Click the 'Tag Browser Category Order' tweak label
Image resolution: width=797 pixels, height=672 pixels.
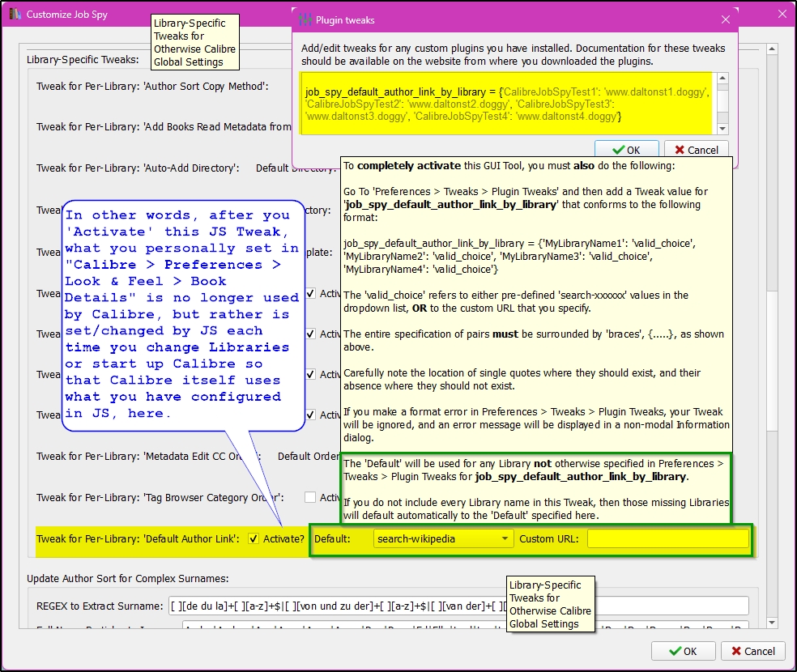point(160,498)
